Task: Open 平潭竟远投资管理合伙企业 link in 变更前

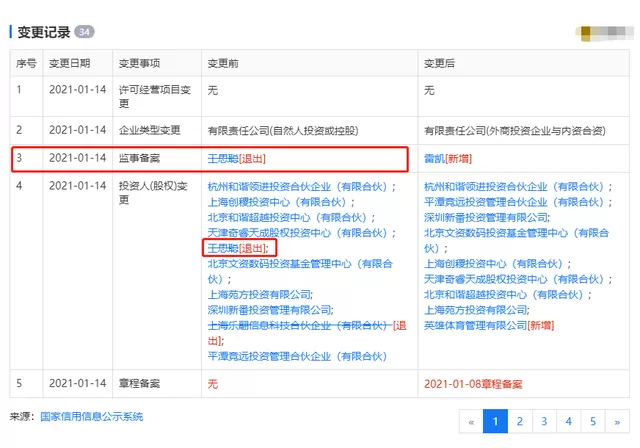Action: click(297, 356)
